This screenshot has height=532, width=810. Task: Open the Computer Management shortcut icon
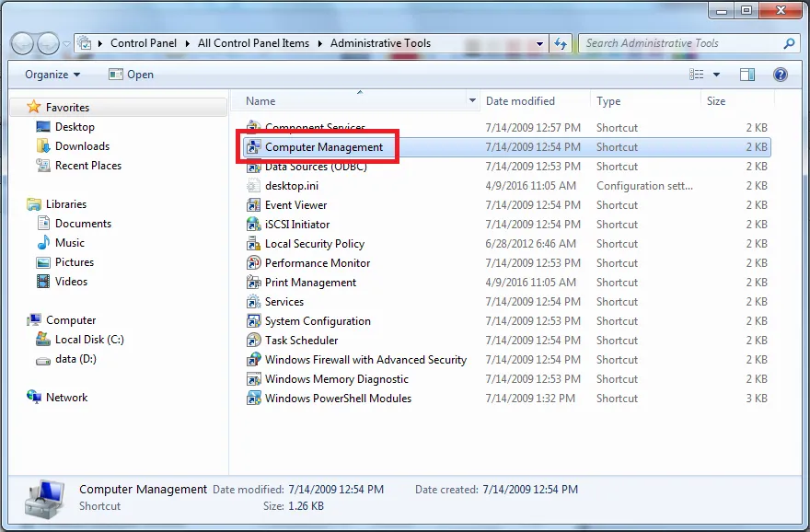[x=253, y=147]
